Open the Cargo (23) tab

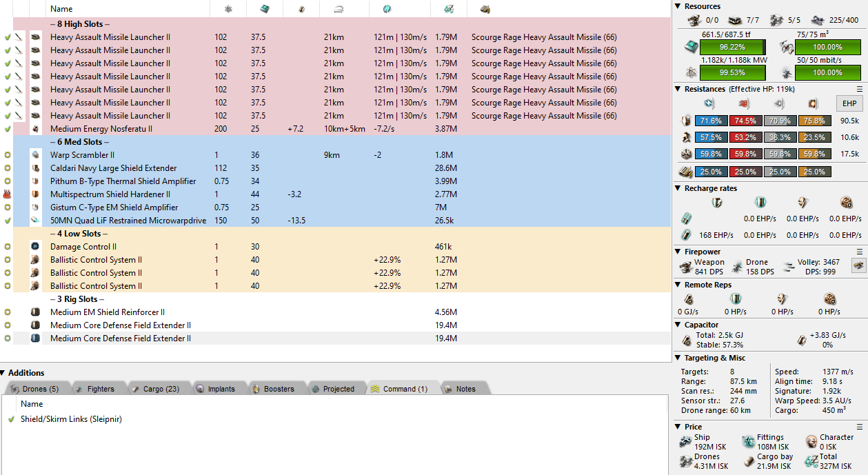(x=154, y=389)
